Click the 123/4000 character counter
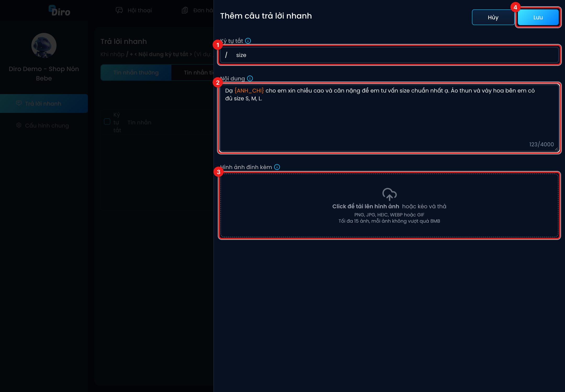 tap(541, 144)
